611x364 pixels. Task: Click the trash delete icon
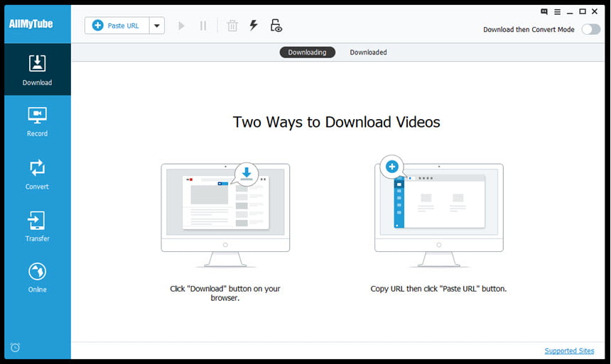click(x=232, y=26)
